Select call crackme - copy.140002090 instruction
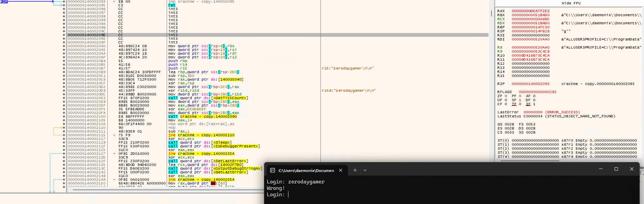This screenshot has width=644, height=204. [202, 117]
